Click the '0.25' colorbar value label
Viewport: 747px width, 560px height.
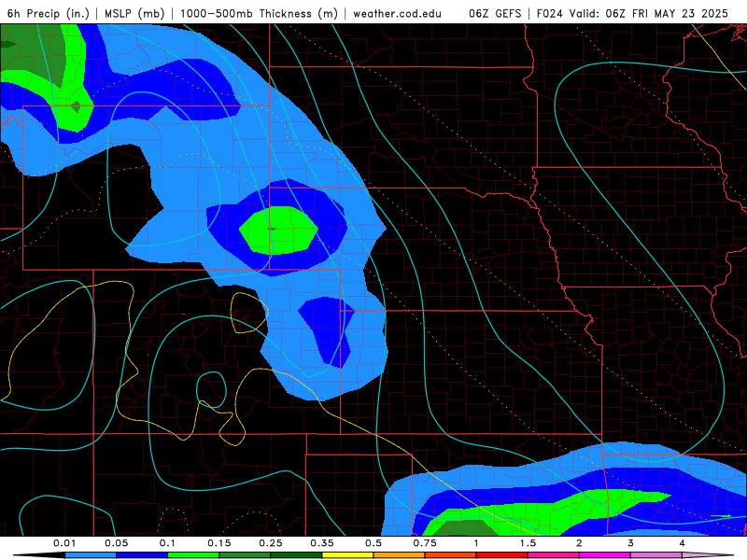(x=271, y=543)
